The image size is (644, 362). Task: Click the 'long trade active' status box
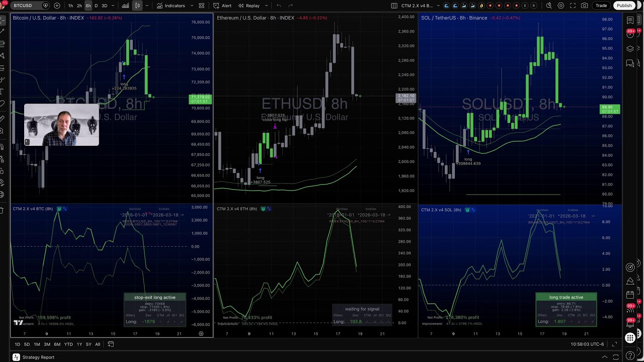point(566,310)
